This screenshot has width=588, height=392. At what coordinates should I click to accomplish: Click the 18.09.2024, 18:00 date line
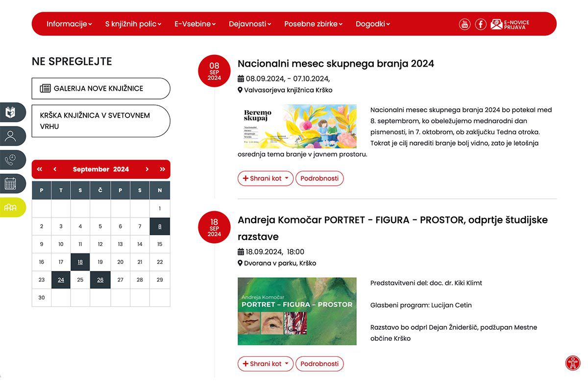[x=271, y=252]
